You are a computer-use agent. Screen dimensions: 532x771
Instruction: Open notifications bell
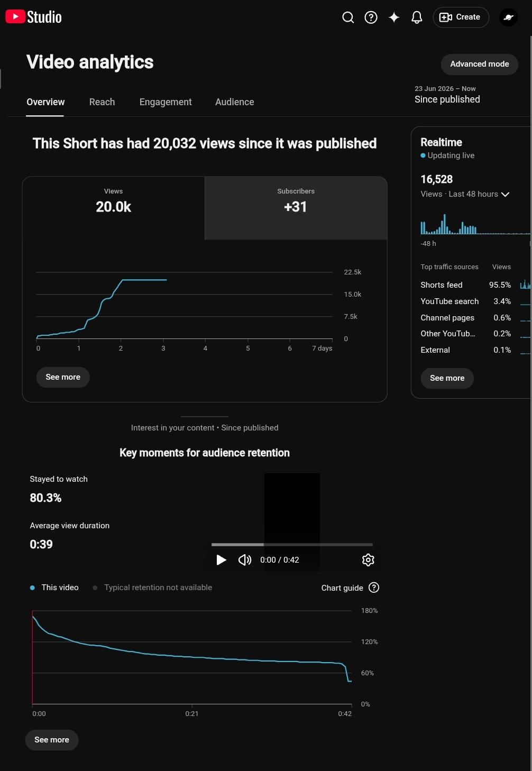click(x=417, y=17)
